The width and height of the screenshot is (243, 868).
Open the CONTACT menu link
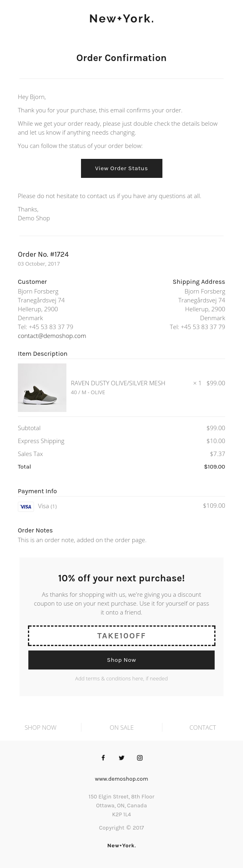202,727
